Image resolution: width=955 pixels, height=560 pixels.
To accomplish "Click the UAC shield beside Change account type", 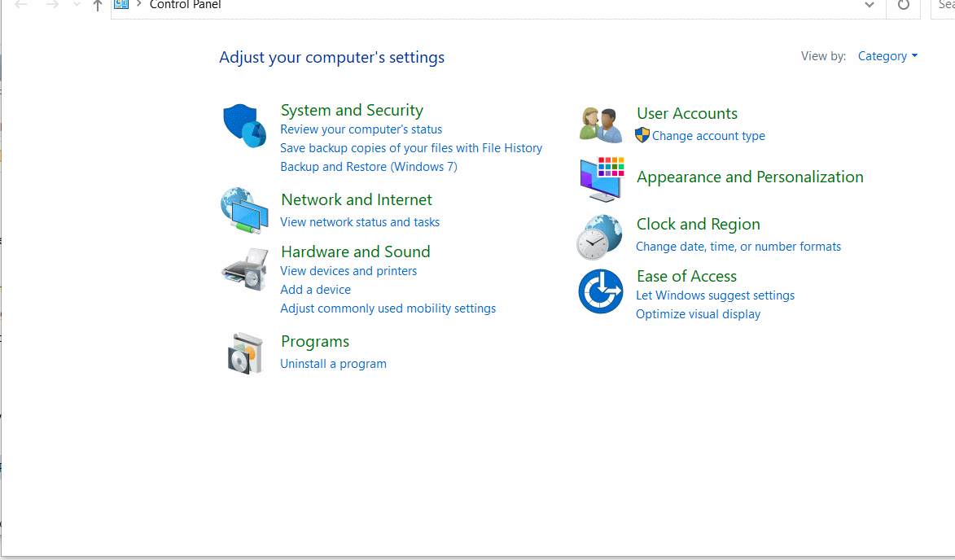I will (x=642, y=135).
